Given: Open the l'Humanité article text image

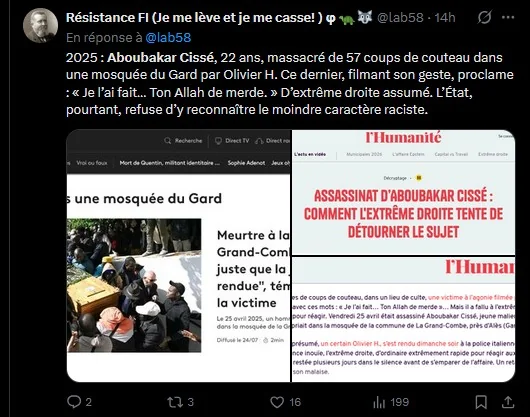Looking at the screenshot, I should coord(404,320).
